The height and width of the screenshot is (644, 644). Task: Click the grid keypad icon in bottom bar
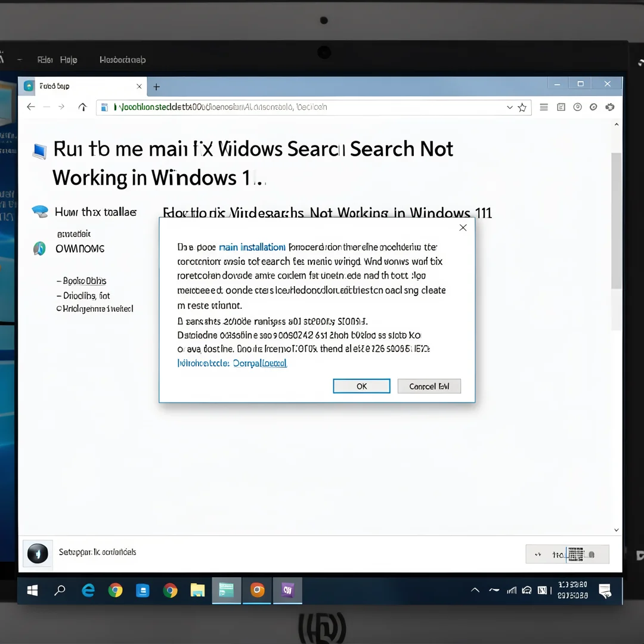pos(575,555)
